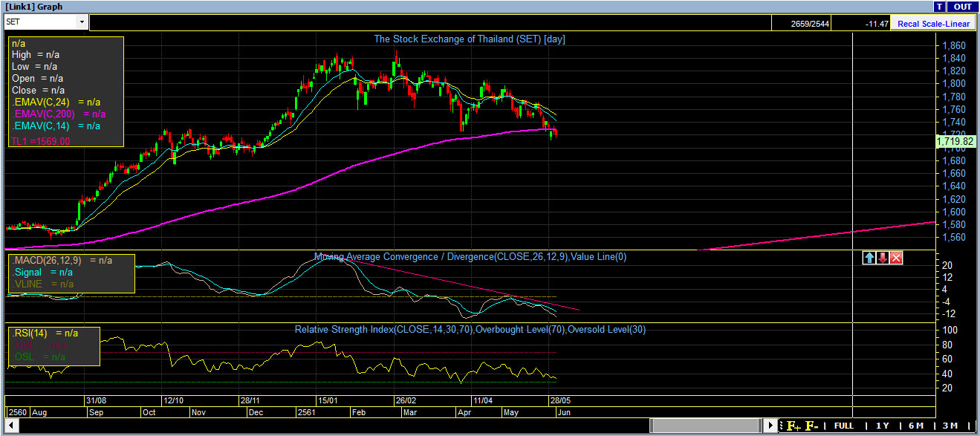The image size is (980, 436).
Task: Click the OUT button
Action: tap(962, 7)
